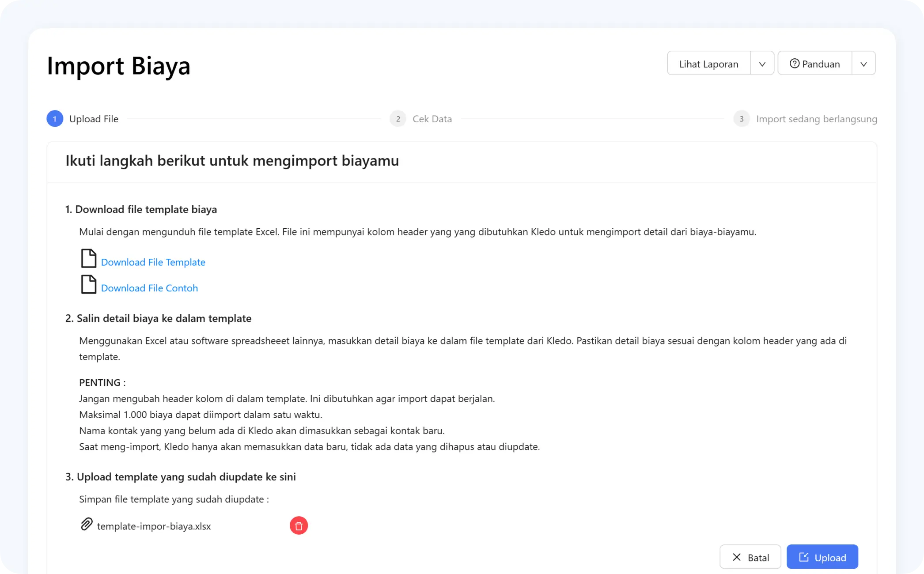Click the question mark icon in Panduan

coord(794,64)
